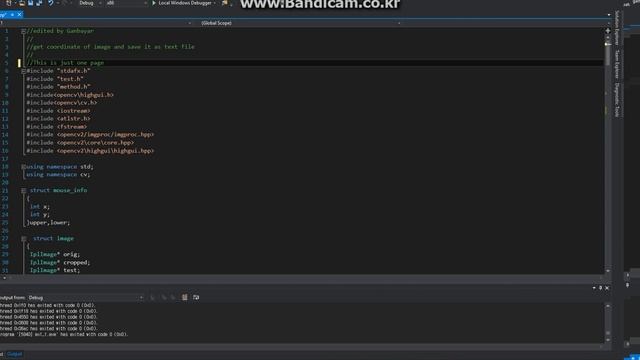The image size is (640, 360).
Task: Open the Solution Explorer side tab
Action: 617,28
